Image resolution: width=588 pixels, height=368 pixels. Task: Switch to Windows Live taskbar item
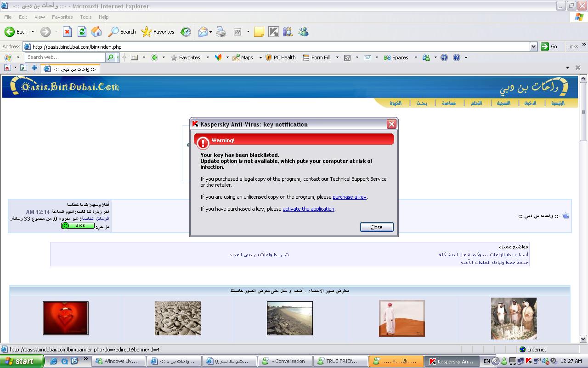pos(120,361)
